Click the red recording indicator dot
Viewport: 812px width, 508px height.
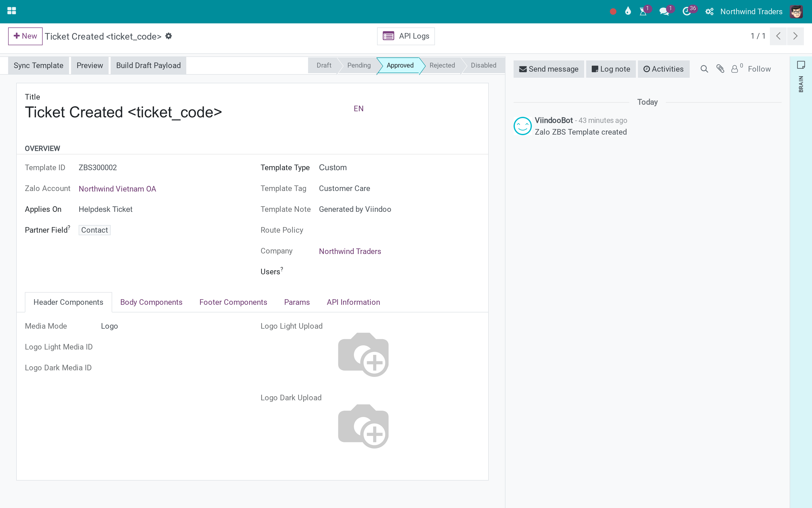(613, 12)
